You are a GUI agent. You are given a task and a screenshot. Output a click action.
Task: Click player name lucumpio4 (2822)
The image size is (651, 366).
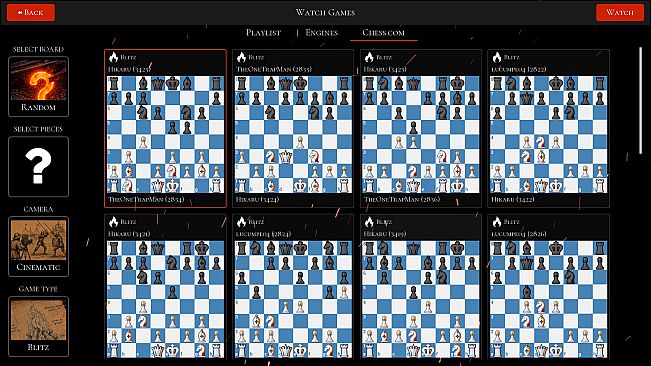coord(519,69)
